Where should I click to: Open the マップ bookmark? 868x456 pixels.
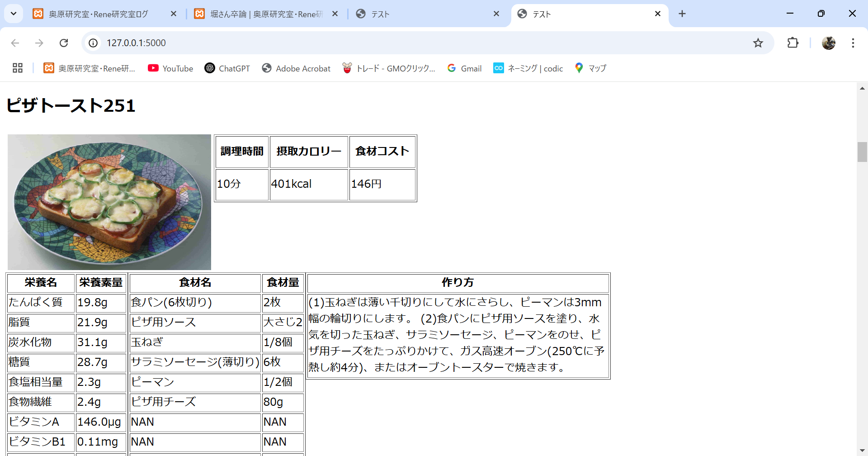click(x=590, y=68)
